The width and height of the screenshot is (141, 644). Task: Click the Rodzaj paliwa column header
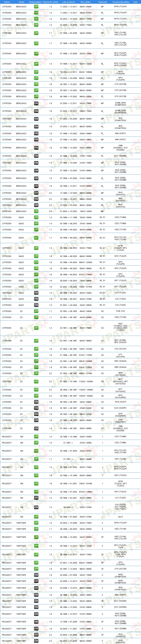coord(35,2)
